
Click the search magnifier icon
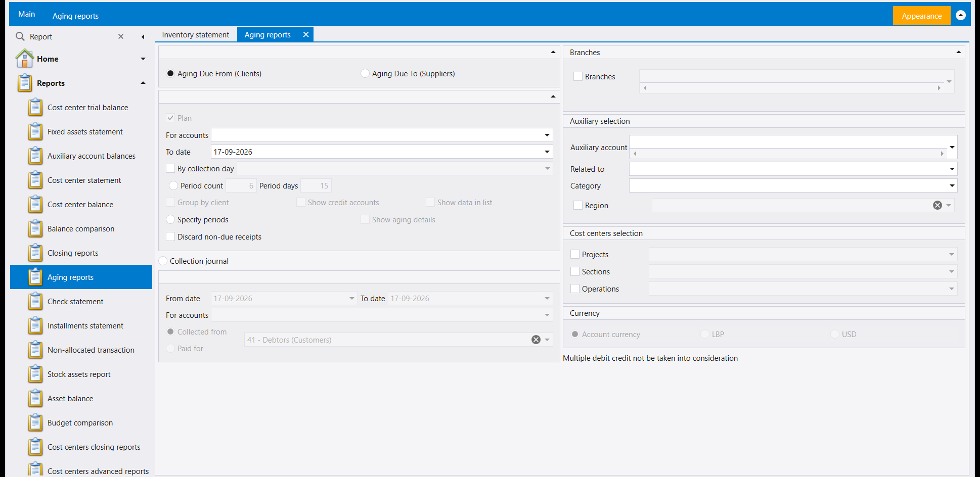tap(20, 36)
